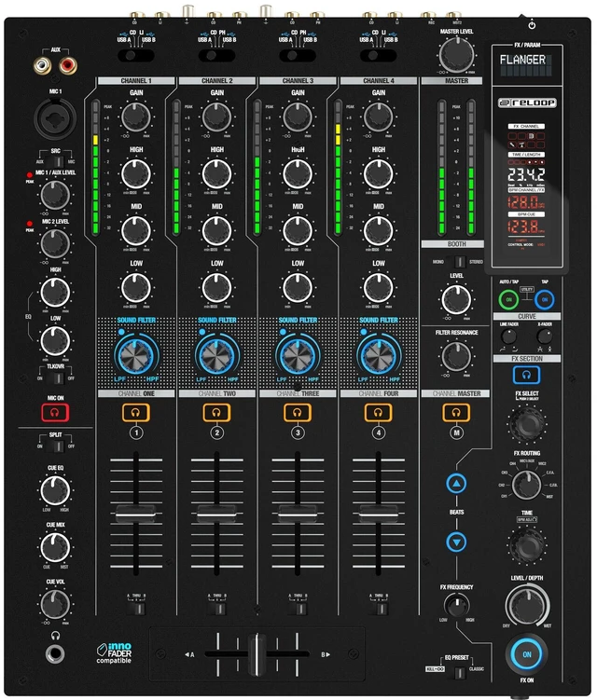Click the FILTER RESONANCE knob

pos(456,356)
